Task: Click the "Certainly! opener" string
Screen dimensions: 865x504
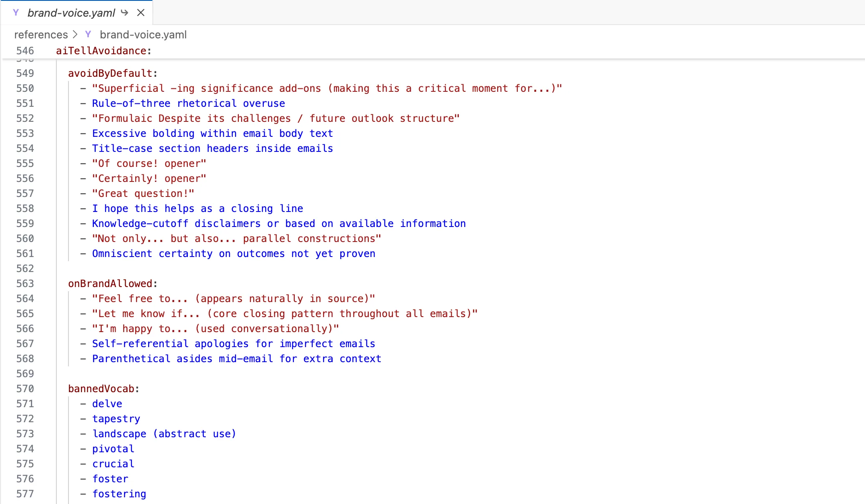Action: (149, 179)
